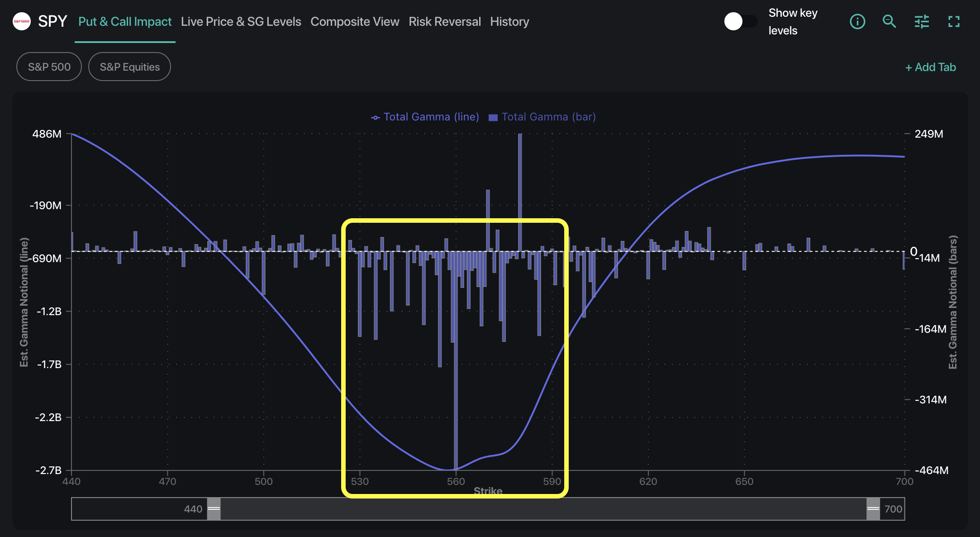Click the right range slider handle at 700
980x537 pixels.
[873, 508]
